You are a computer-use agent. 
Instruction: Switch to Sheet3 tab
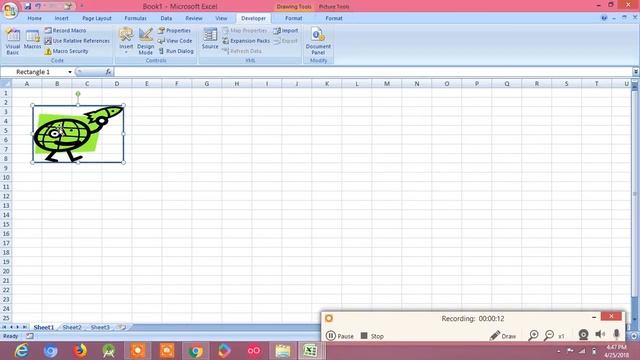click(100, 327)
